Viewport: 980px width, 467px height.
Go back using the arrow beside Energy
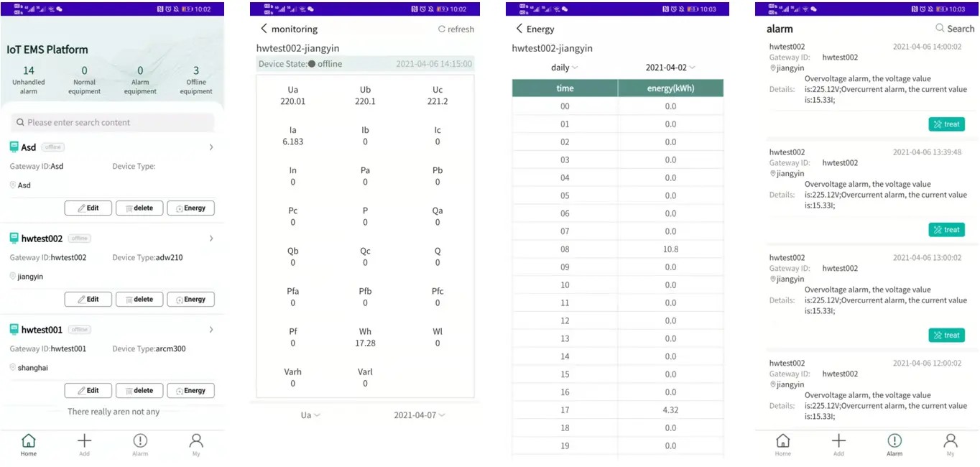click(x=519, y=29)
